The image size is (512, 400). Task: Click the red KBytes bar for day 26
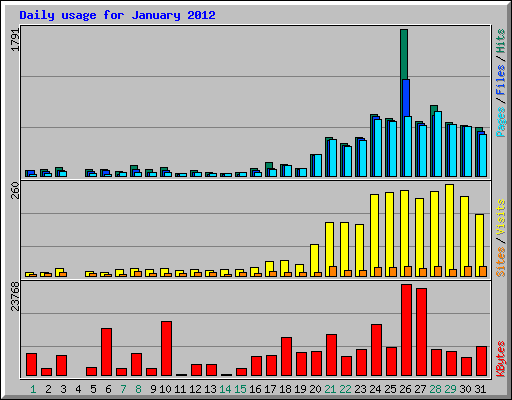[x=406, y=330]
